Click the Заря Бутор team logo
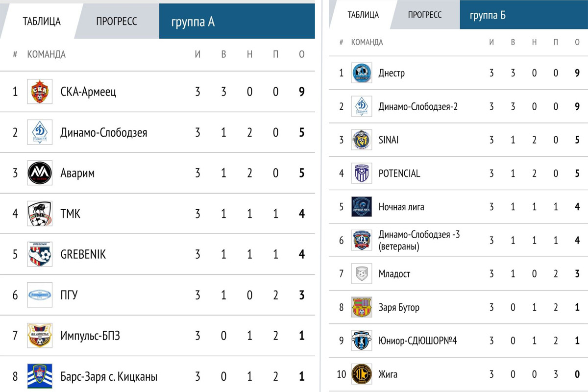 362,307
